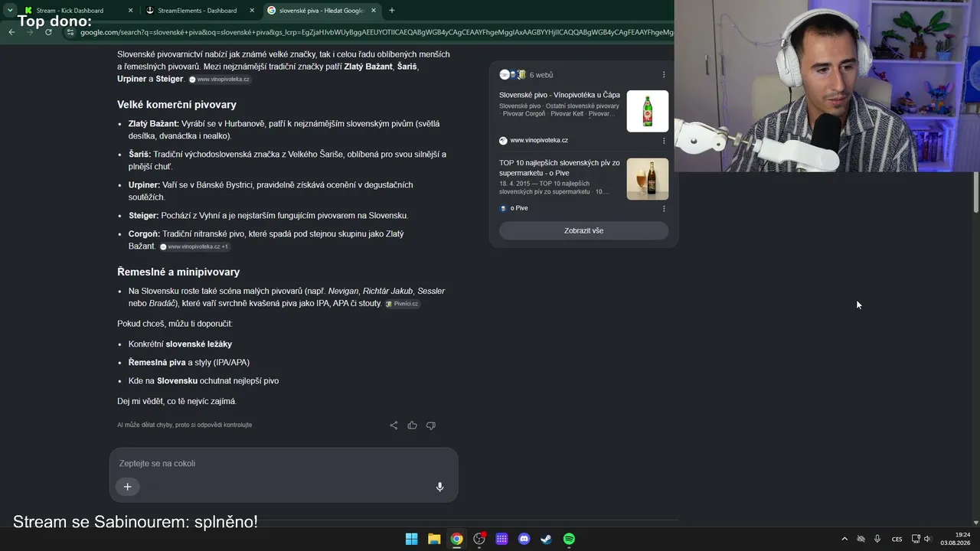Screen dimensions: 980x551
Task: Click the 'Zobrazit vše' button
Action: coord(583,230)
